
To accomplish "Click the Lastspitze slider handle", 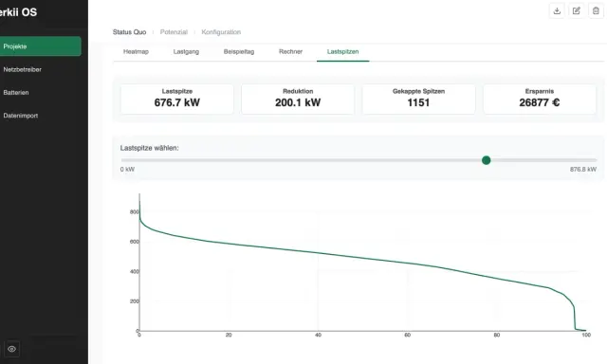I will [487, 160].
